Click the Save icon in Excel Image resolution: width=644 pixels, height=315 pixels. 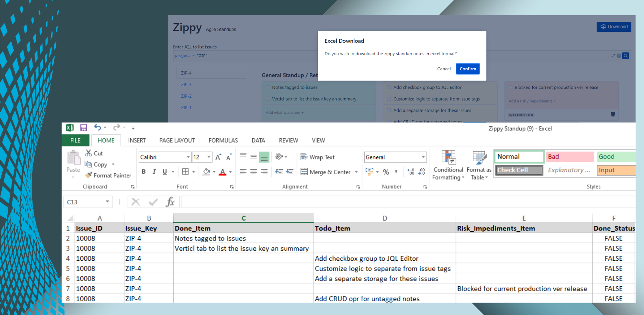[x=84, y=128]
